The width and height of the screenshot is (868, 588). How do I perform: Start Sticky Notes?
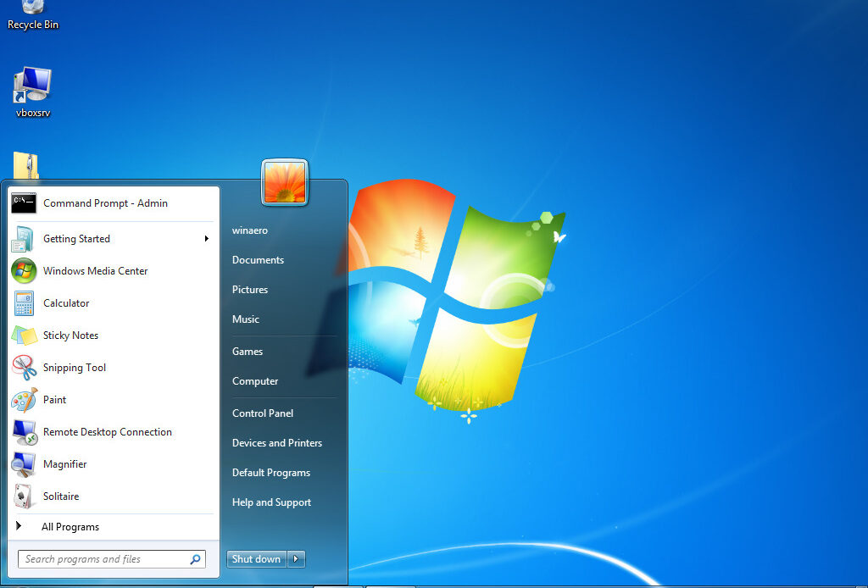pyautogui.click(x=70, y=336)
